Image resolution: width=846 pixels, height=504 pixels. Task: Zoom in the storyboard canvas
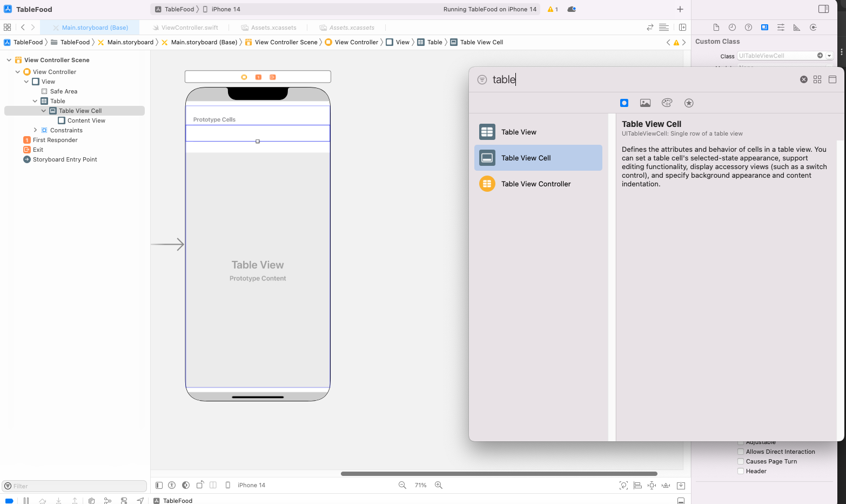click(x=439, y=485)
